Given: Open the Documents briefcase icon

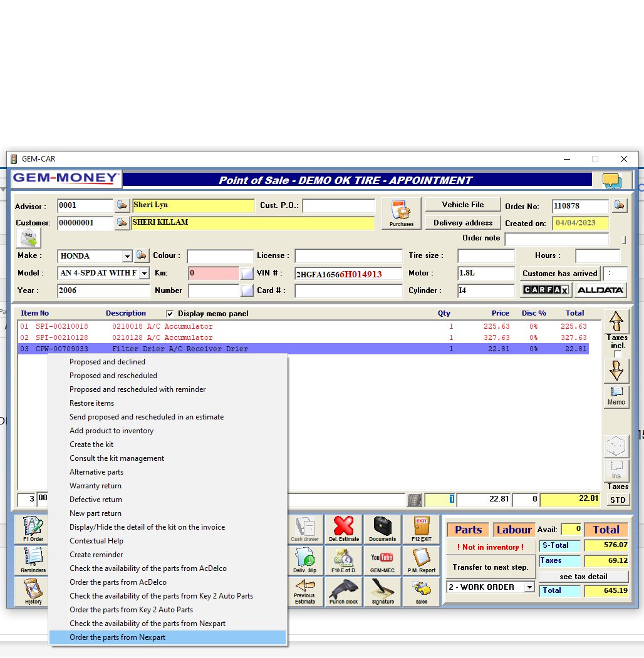Looking at the screenshot, I should click(383, 529).
